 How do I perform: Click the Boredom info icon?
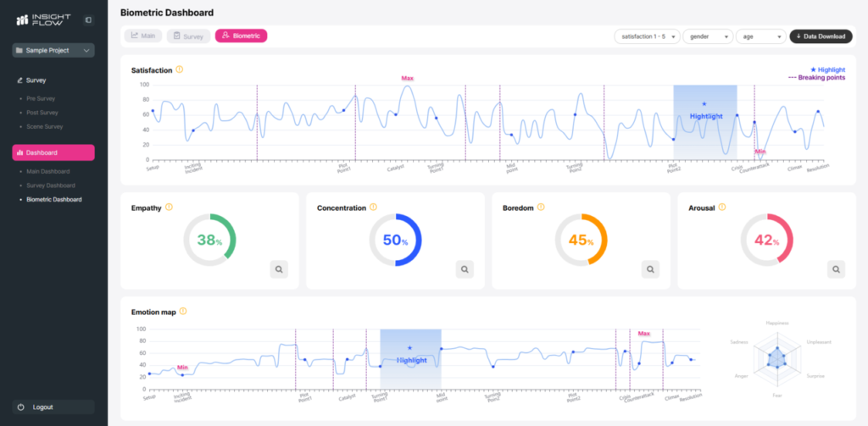coord(541,207)
